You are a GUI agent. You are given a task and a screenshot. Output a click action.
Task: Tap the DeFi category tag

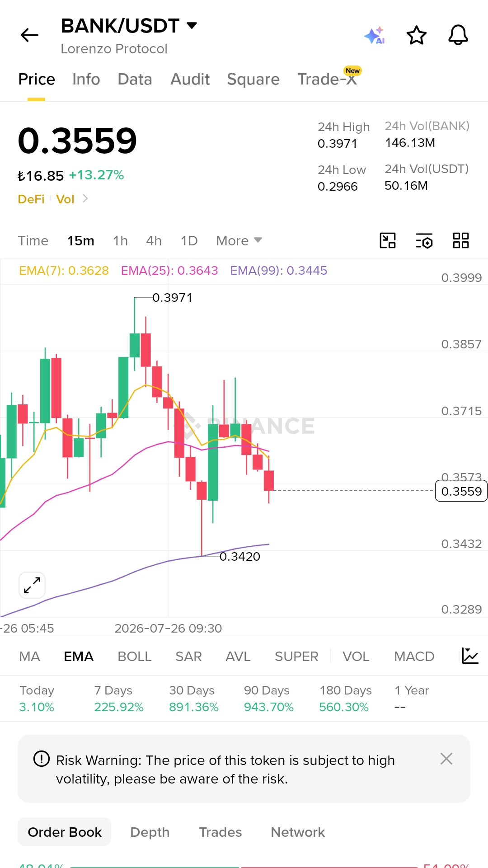pos(31,199)
